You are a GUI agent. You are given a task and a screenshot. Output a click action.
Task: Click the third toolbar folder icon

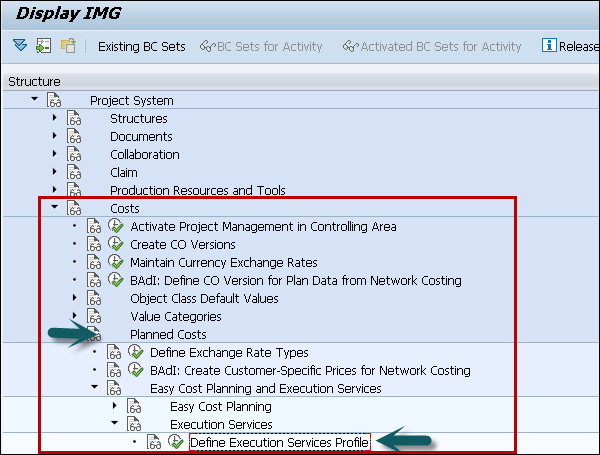click(x=67, y=46)
